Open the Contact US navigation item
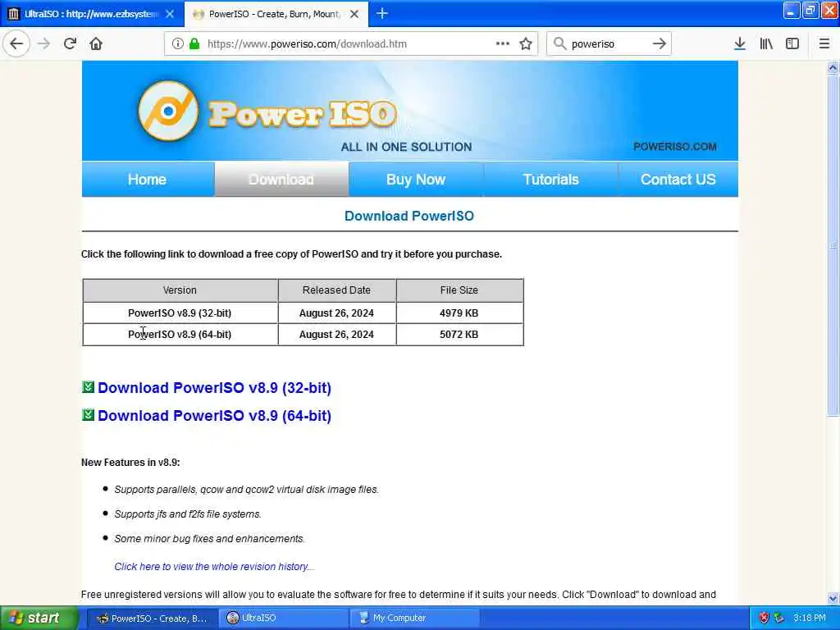The width and height of the screenshot is (840, 630). point(678,180)
